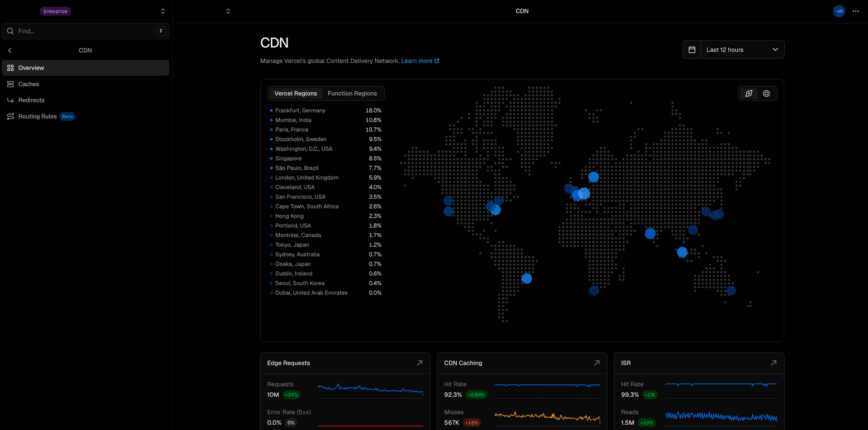Go to Routing Rules Beta page
Viewport: 868px width, 430px height.
pos(38,117)
